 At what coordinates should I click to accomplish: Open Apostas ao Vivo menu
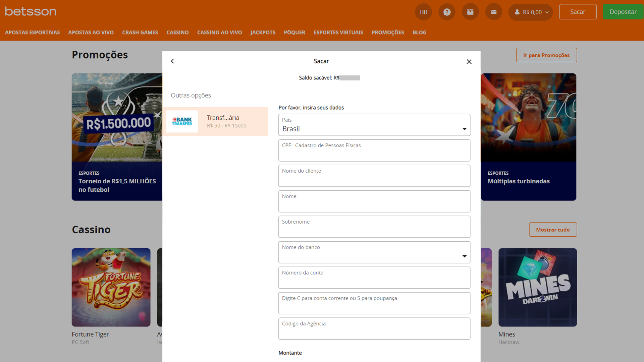tap(91, 33)
